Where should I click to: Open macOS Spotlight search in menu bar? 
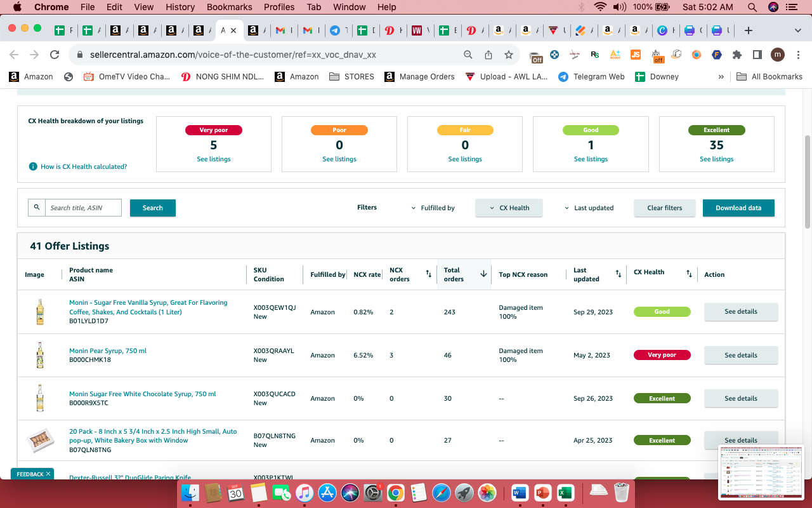click(752, 7)
